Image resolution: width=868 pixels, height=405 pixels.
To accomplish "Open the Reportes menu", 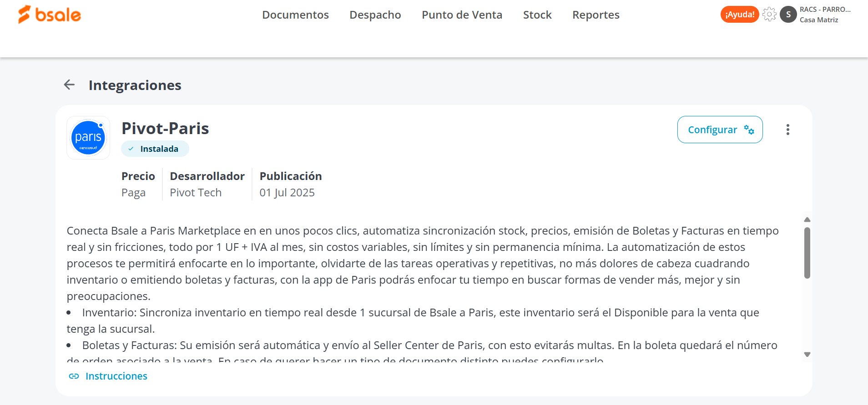I will [595, 15].
